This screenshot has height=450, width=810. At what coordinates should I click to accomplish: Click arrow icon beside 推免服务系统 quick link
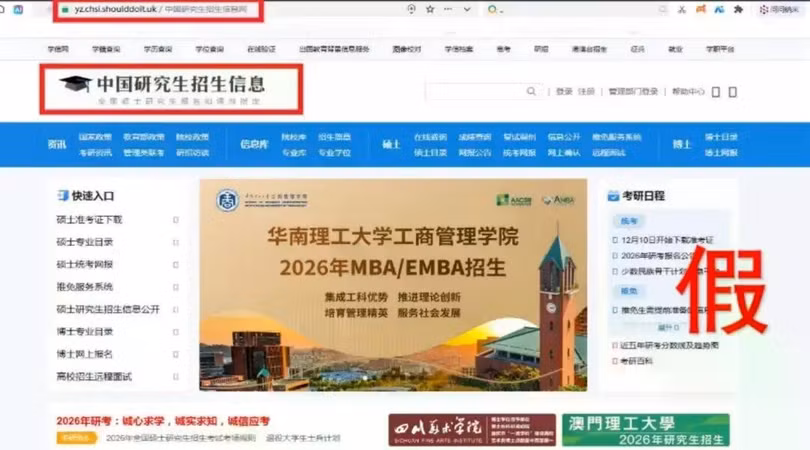click(176, 287)
